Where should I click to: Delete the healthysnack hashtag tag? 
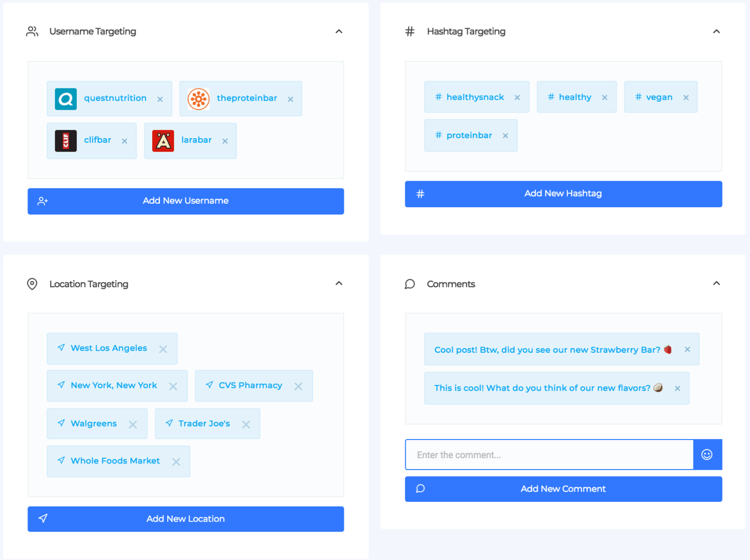517,98
